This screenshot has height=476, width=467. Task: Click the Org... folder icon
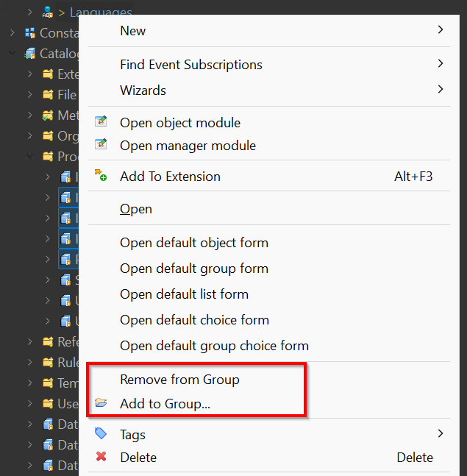click(48, 135)
